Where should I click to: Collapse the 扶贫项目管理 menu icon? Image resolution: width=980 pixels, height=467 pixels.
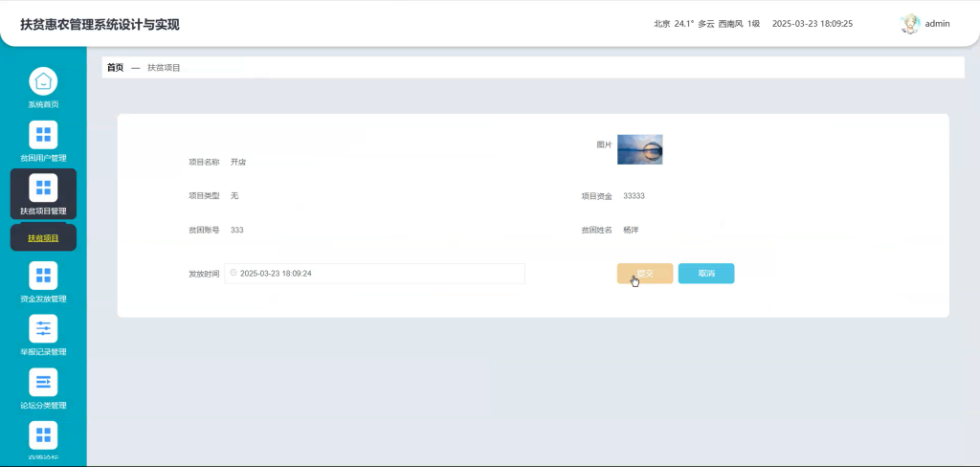point(43,188)
